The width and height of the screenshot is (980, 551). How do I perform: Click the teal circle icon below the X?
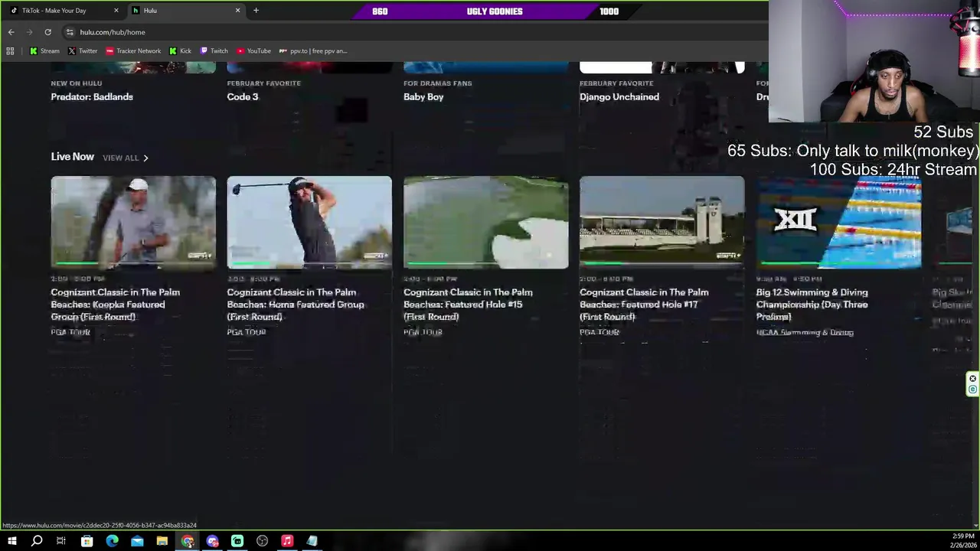point(972,390)
